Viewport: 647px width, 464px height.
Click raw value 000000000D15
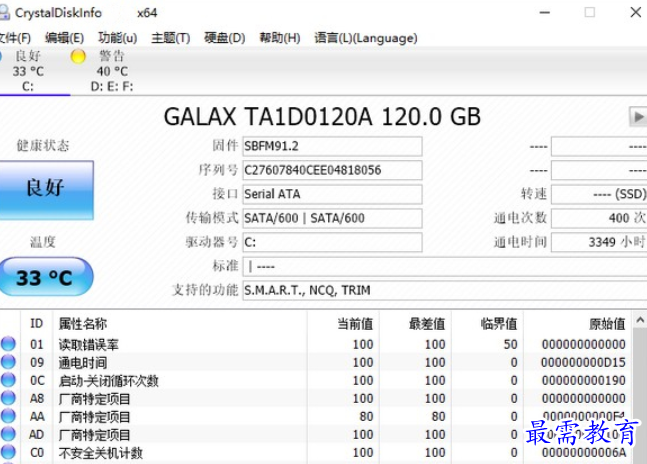[x=583, y=362]
